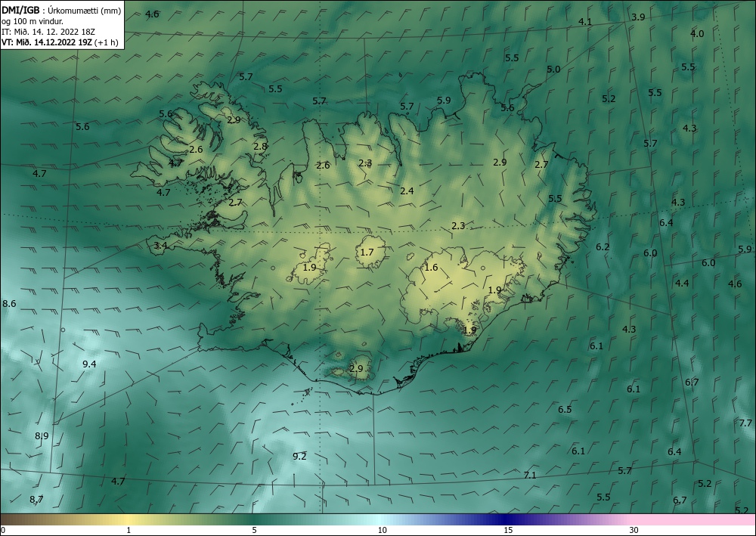Click the 5.0 value off the northeast coast

[553, 69]
